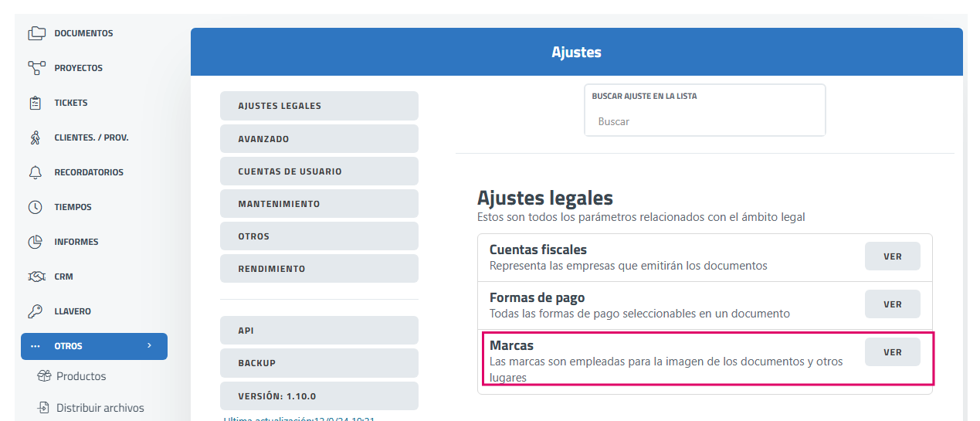The image size is (980, 421).
Task: Switch to the Avanzado settings category
Action: 319,139
